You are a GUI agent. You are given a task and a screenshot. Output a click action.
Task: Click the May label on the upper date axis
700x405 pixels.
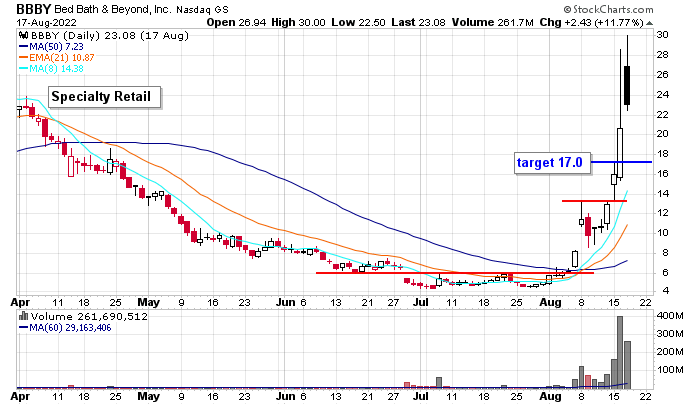click(x=149, y=302)
